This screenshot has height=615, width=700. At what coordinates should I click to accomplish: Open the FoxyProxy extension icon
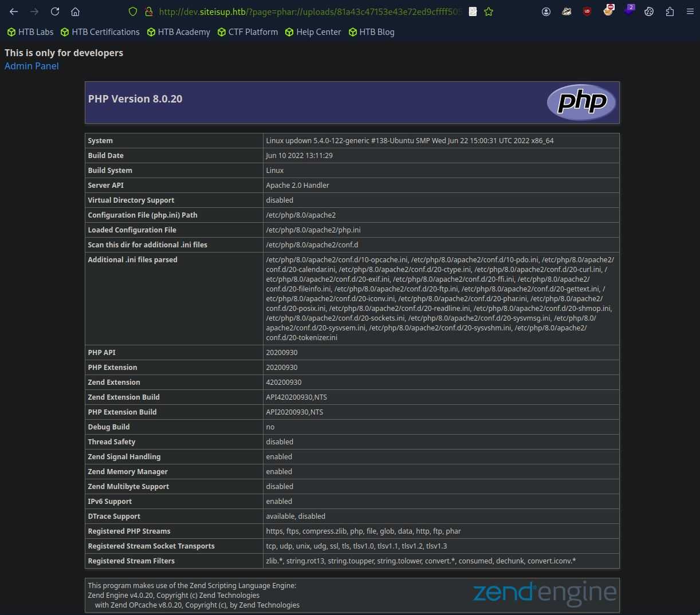[x=608, y=10]
